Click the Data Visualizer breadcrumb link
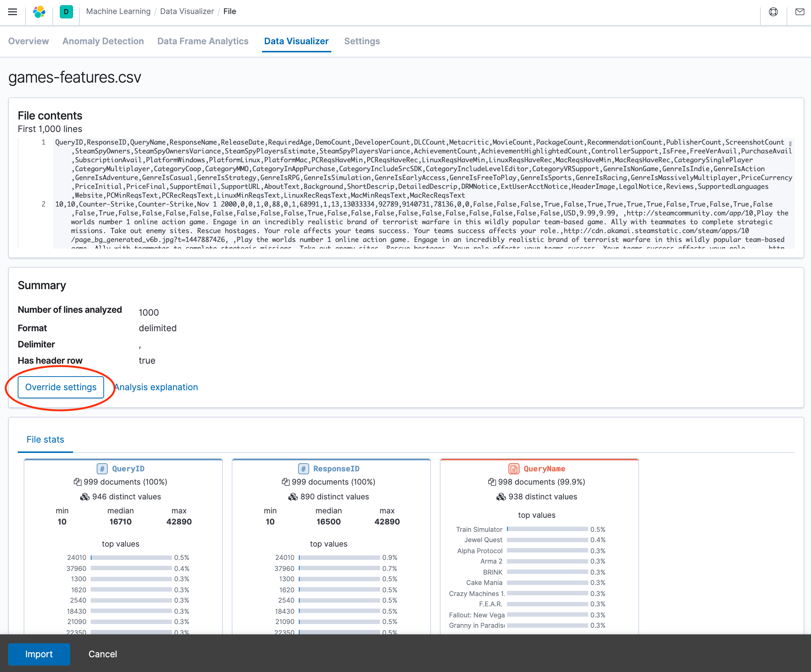Viewport: 811px width, 672px height. click(x=187, y=11)
